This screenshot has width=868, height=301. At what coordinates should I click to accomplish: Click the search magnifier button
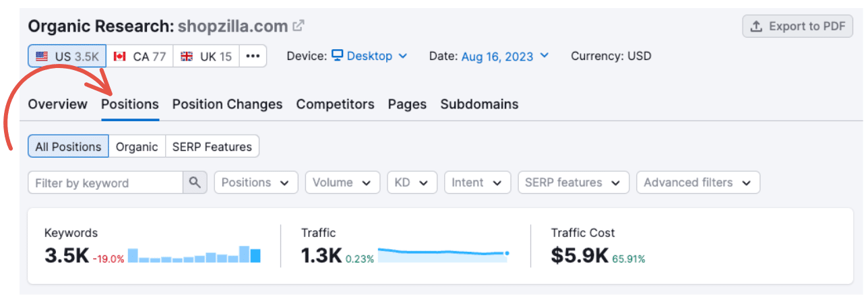195,182
